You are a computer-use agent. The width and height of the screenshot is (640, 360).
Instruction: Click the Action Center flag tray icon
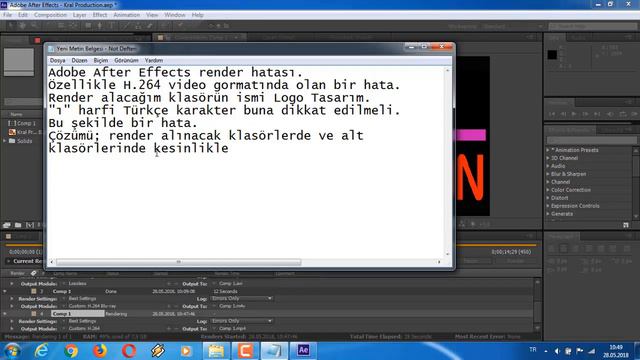tap(580, 351)
